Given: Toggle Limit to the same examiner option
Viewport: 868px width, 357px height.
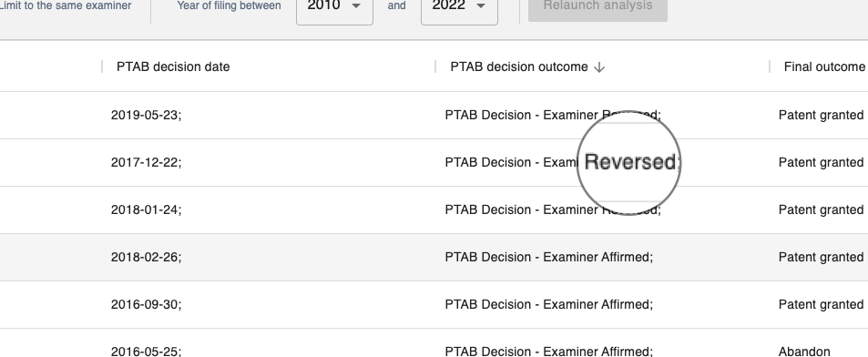Looking at the screenshot, I should click(x=65, y=6).
